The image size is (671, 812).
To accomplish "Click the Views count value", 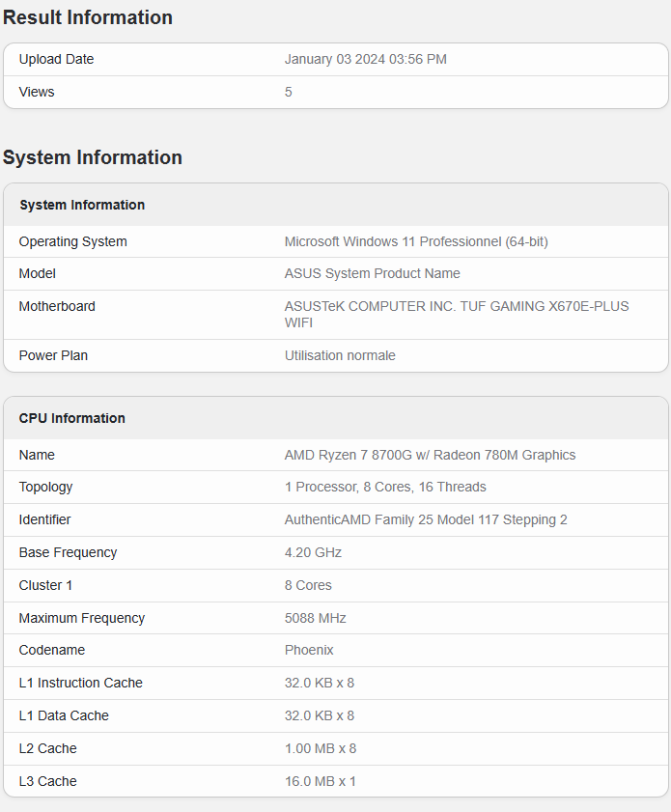I will click(x=289, y=92).
